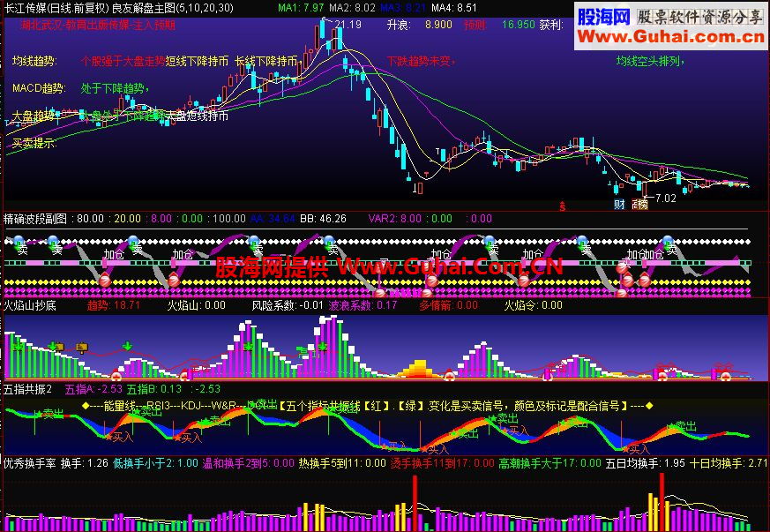This screenshot has width=770, height=532.
Task: Click the 8.900 value after 升浪
Action: tap(438, 25)
